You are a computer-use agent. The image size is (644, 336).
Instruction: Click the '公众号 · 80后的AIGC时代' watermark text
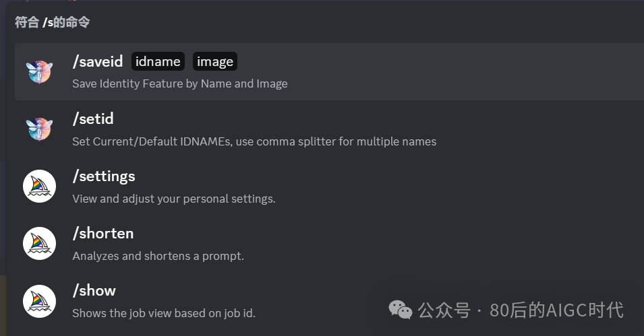(521, 310)
